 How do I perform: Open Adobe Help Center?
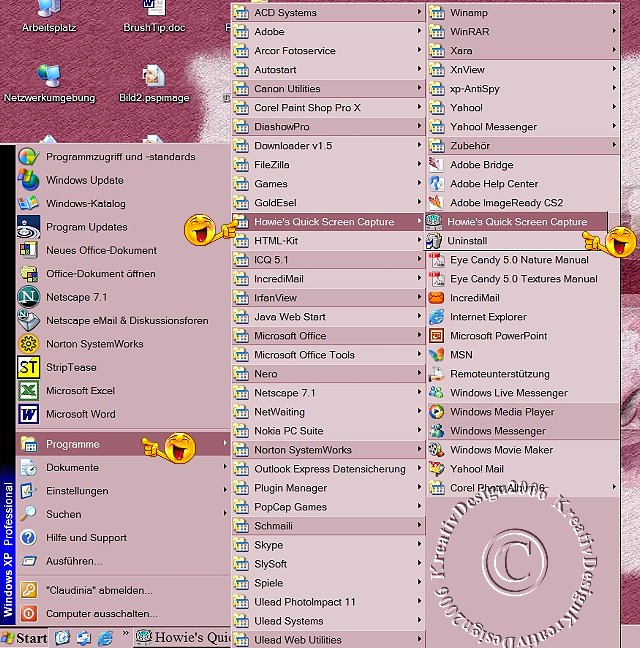tap(523, 184)
